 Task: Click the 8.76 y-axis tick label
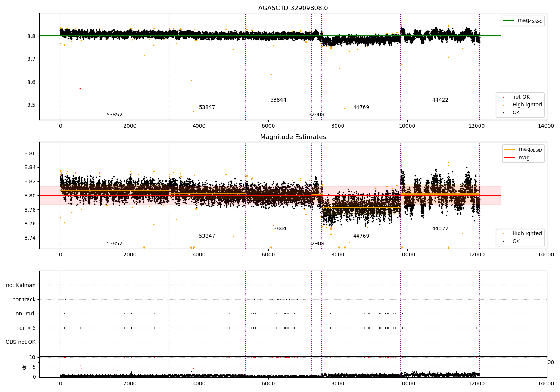pos(30,224)
